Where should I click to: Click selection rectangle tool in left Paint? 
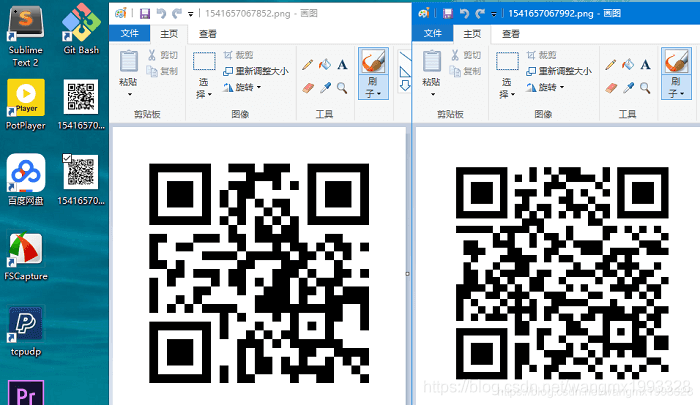coord(204,62)
